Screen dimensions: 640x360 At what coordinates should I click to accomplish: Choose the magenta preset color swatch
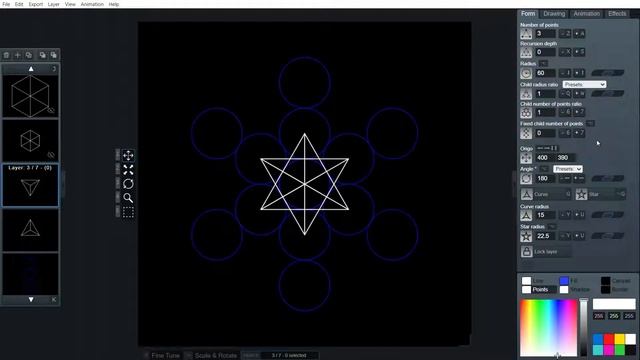(609, 350)
